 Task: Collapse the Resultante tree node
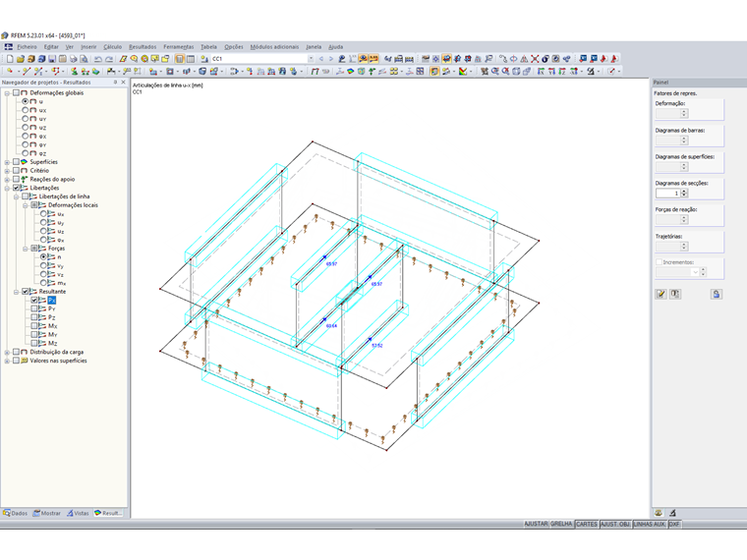(16, 292)
